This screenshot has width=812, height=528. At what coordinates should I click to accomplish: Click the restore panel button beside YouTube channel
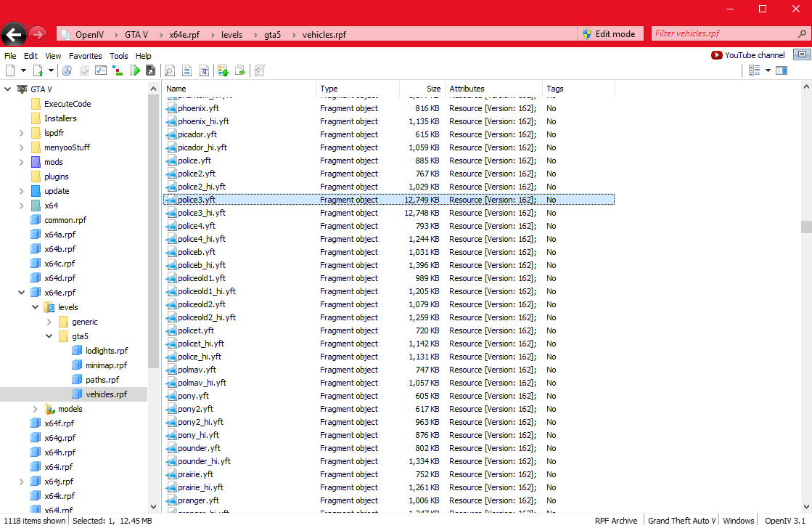coord(802,54)
